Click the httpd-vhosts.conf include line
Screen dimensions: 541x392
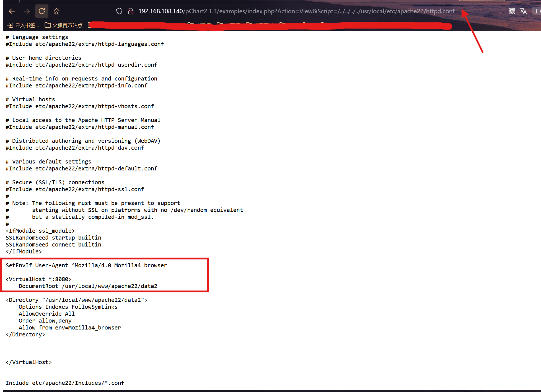pos(80,106)
